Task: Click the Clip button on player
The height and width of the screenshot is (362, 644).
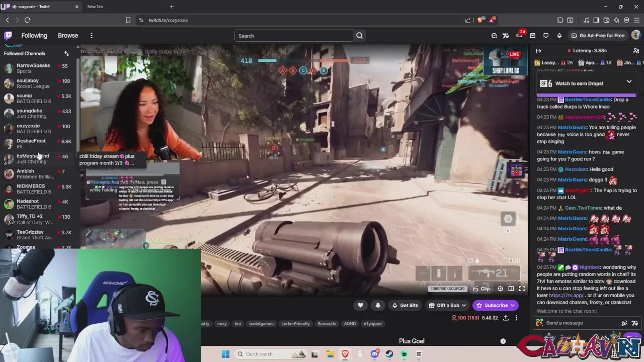Action: [481, 289]
